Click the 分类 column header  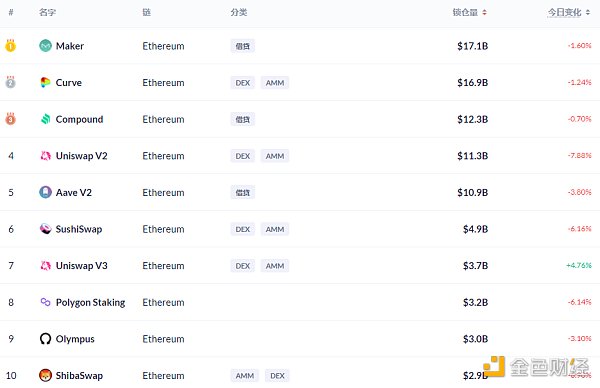pos(239,13)
